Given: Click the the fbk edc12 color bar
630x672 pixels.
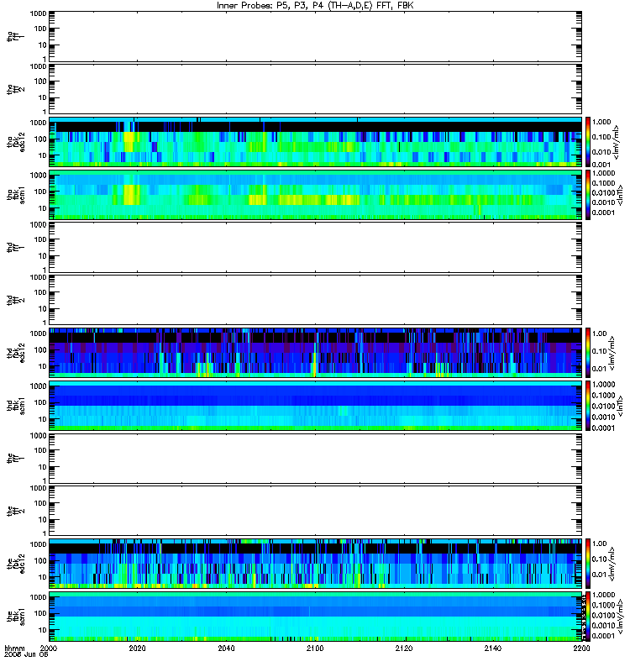Looking at the screenshot, I should coord(588,564).
